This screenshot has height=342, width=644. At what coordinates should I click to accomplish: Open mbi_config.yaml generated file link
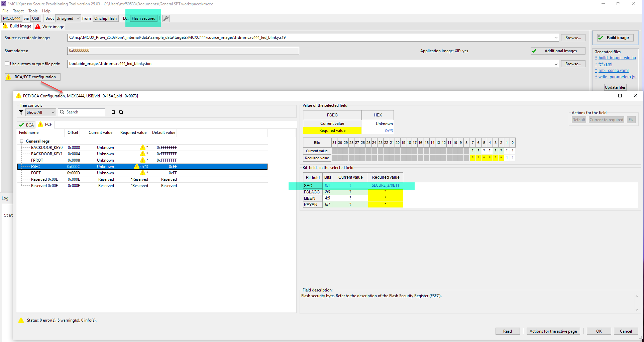pyautogui.click(x=614, y=71)
